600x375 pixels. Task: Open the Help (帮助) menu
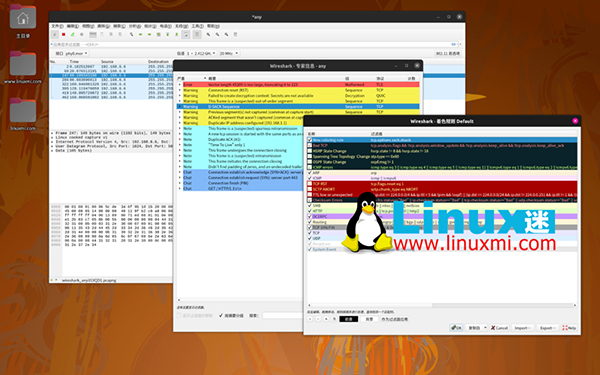click(x=213, y=26)
